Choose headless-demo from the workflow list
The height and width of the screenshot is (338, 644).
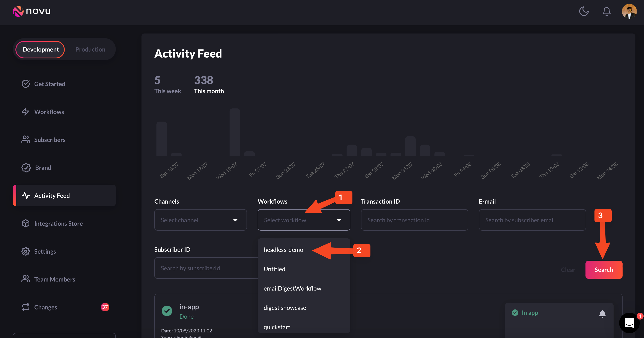[x=283, y=250]
